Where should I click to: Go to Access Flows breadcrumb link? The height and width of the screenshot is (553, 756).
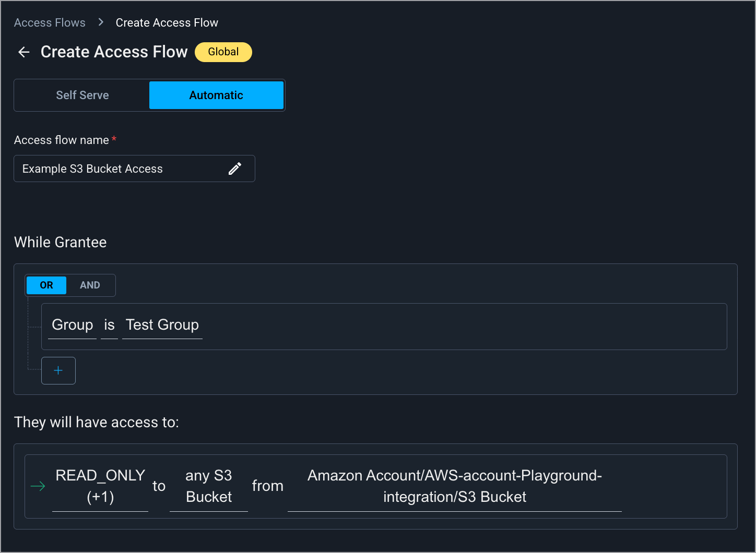click(50, 22)
